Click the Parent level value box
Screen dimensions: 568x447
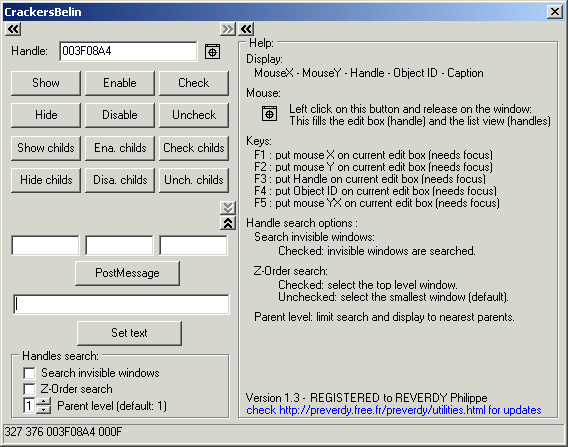pos(29,406)
